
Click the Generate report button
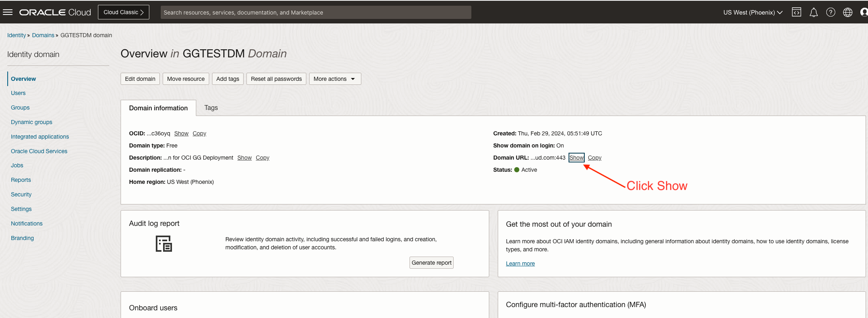[431, 263]
